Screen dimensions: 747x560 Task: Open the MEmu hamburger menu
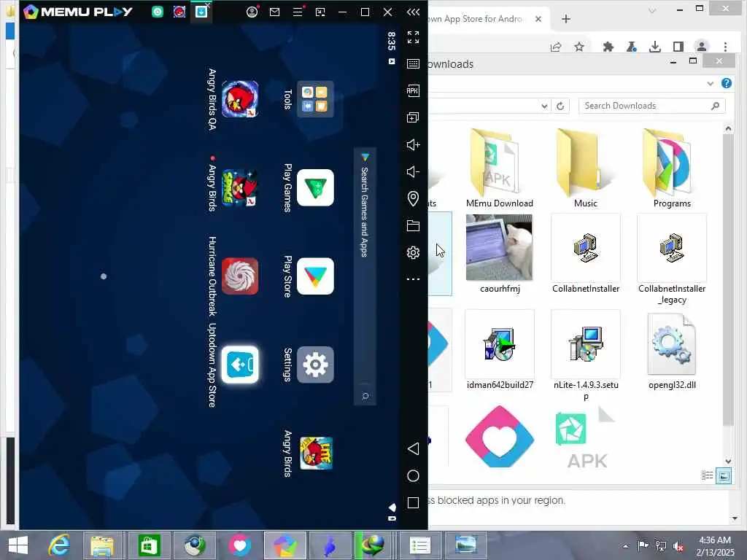[298, 12]
